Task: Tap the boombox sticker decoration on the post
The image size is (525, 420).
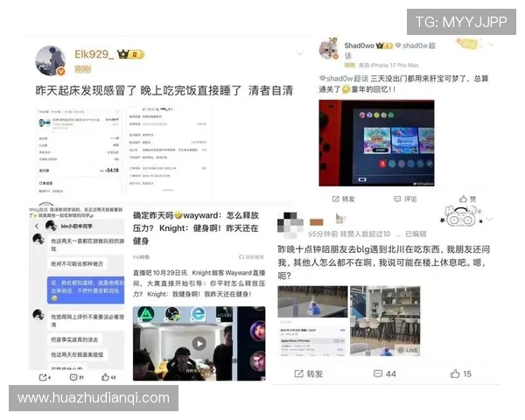Action: [x=461, y=215]
